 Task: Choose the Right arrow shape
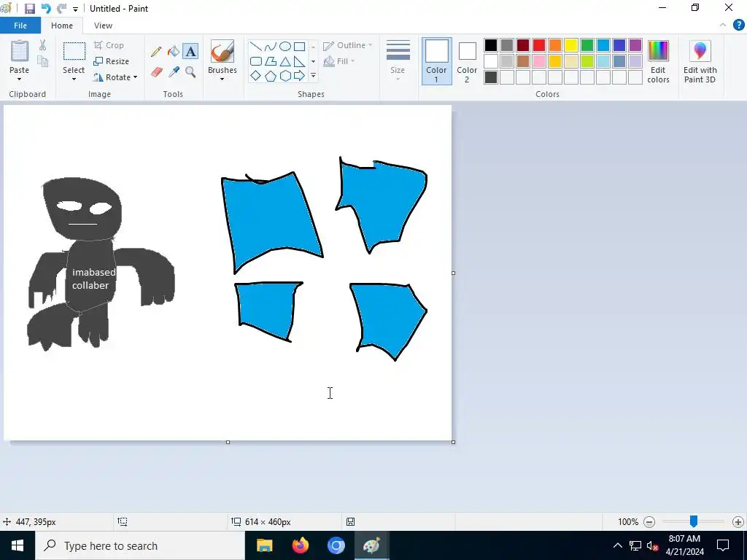pyautogui.click(x=299, y=76)
